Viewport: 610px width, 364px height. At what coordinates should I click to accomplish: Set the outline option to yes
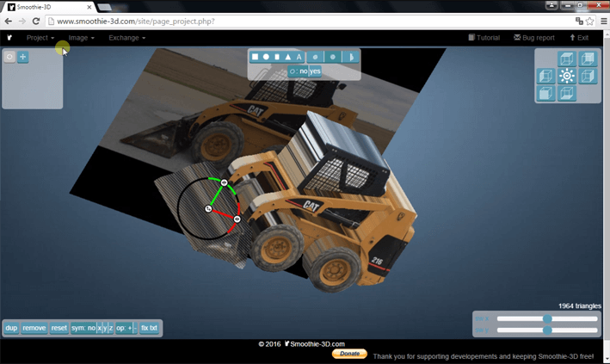[x=315, y=71]
